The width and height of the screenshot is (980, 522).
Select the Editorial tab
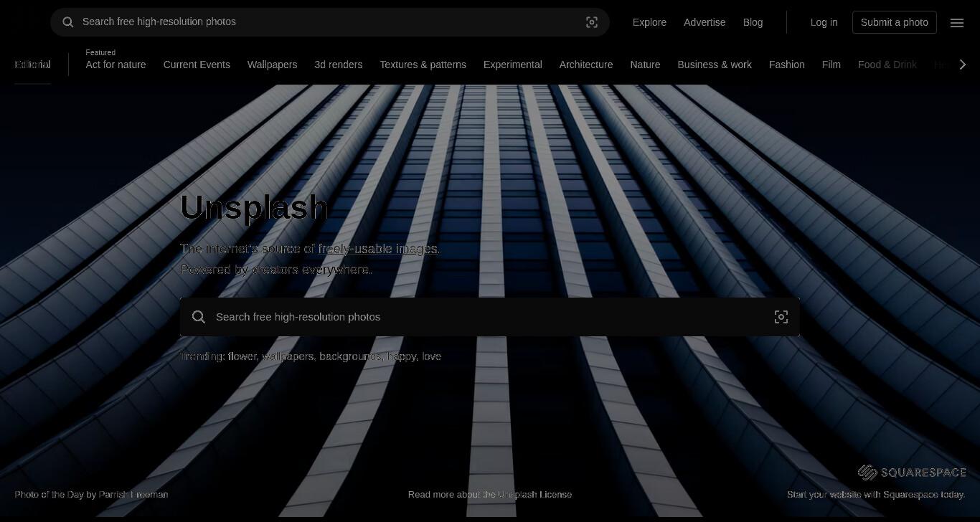pyautogui.click(x=32, y=65)
